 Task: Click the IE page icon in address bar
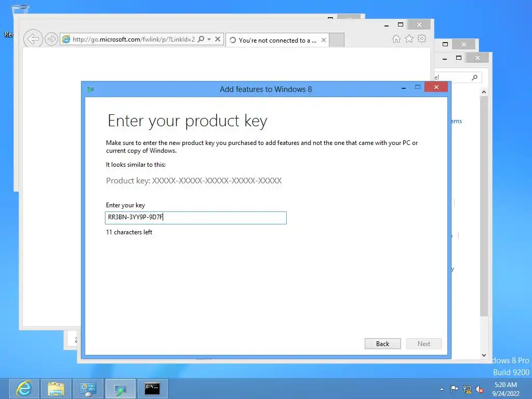(x=66, y=39)
